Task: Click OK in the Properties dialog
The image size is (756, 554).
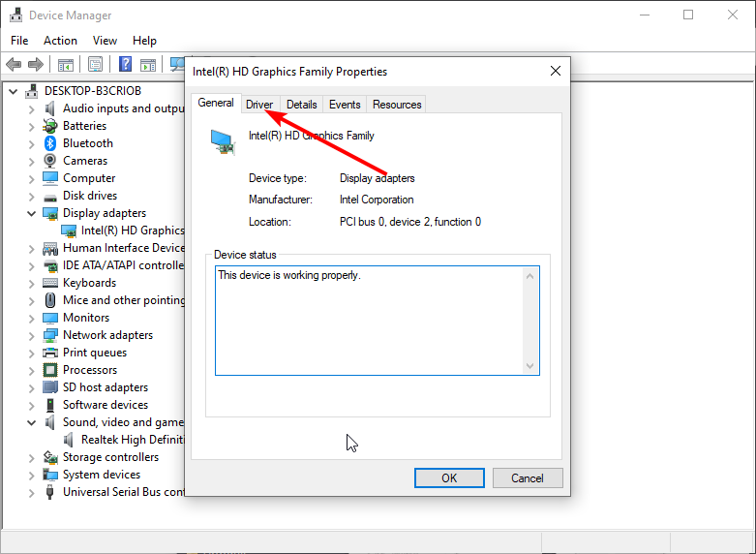Action: [x=449, y=477]
